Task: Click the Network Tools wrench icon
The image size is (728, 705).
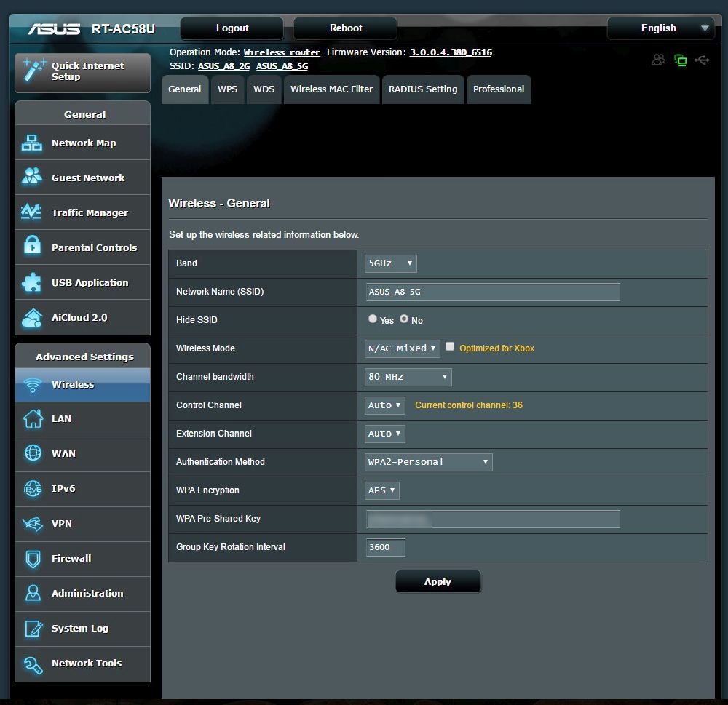Action: tap(33, 664)
